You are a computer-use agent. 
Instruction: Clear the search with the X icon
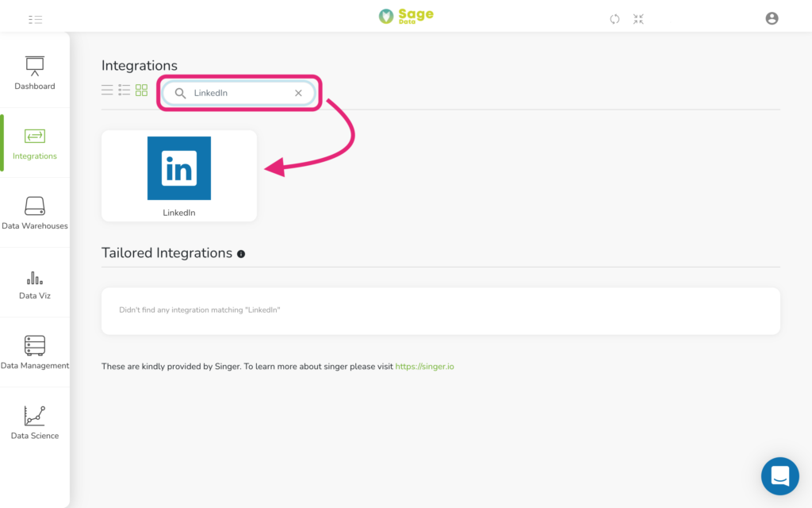(298, 94)
